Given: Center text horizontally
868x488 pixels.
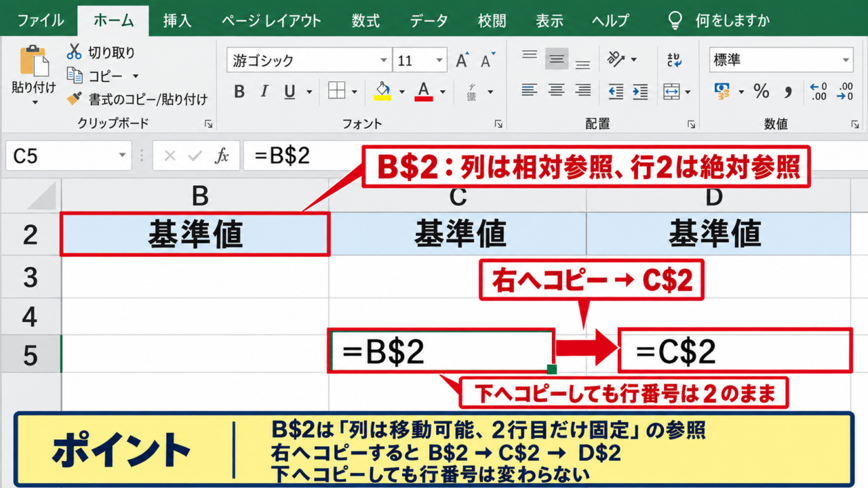Looking at the screenshot, I should coord(556,90).
